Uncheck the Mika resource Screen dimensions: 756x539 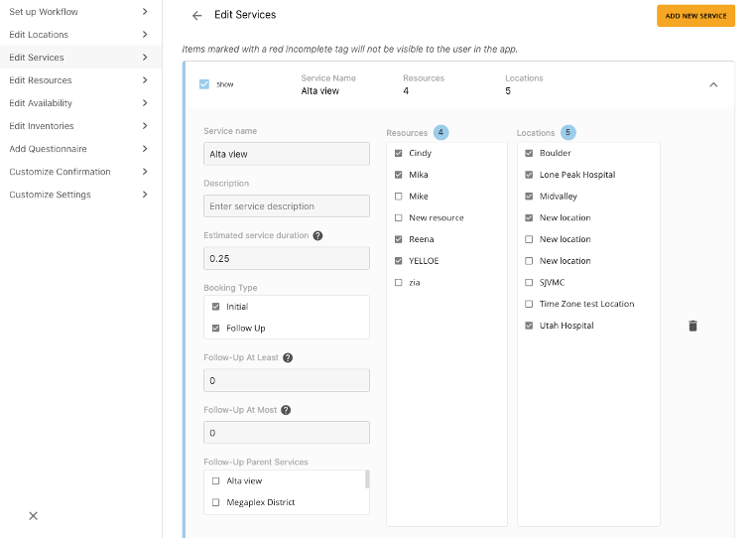pos(398,175)
